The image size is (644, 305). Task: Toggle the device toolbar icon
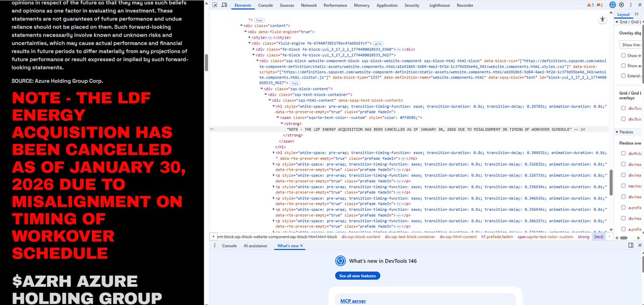(x=225, y=5)
